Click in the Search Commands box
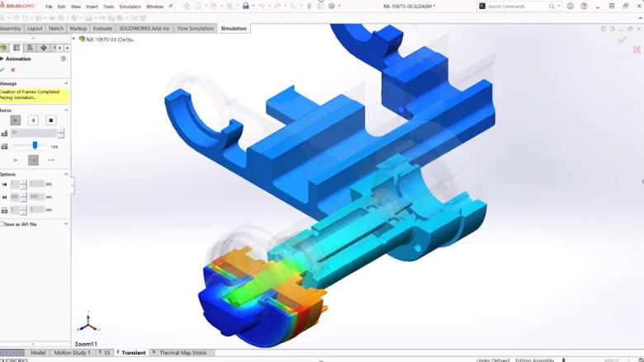The width and height of the screenshot is (644, 362). tap(518, 7)
